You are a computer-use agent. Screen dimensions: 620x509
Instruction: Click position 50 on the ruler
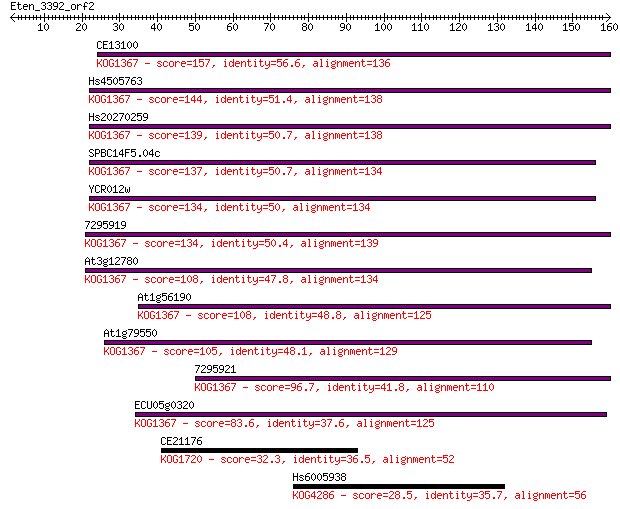[x=194, y=27]
